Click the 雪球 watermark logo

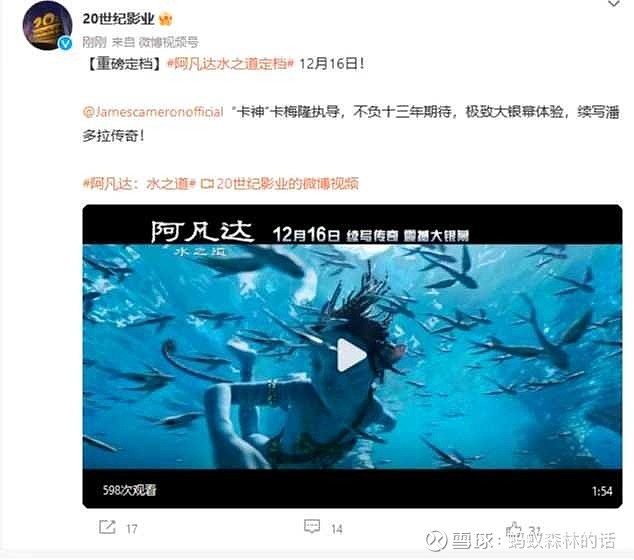437,541
